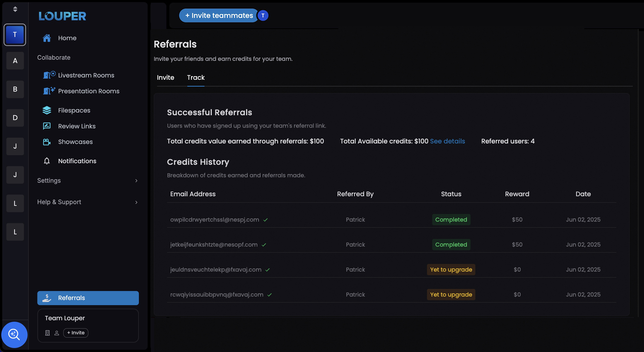The width and height of the screenshot is (644, 352).
Task: Click the person icon in Team Louper card
Action: coord(57,333)
